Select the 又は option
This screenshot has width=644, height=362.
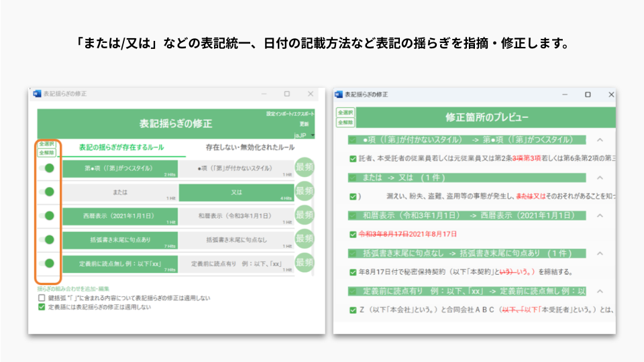pos(236,192)
